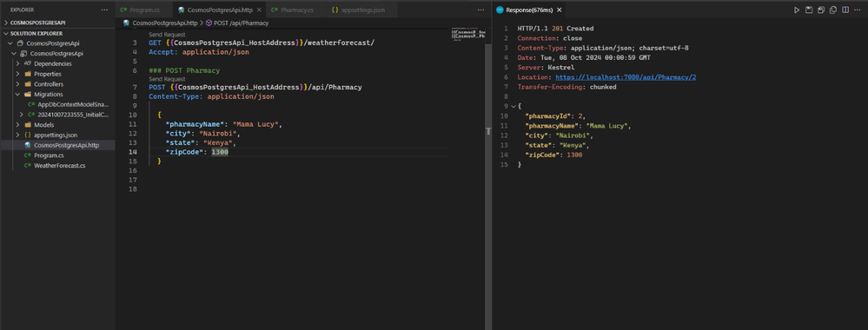Expand the 20241007233555_InitialC... migration node

tap(21, 115)
